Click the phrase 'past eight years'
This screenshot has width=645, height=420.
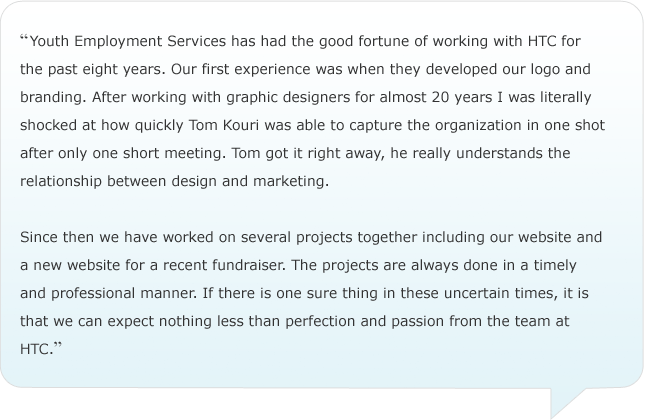coord(106,69)
